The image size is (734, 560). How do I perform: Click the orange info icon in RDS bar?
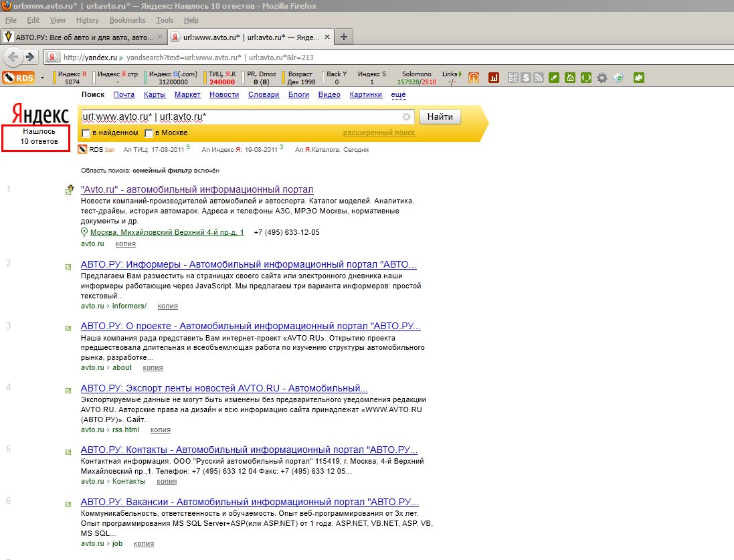pos(473,78)
